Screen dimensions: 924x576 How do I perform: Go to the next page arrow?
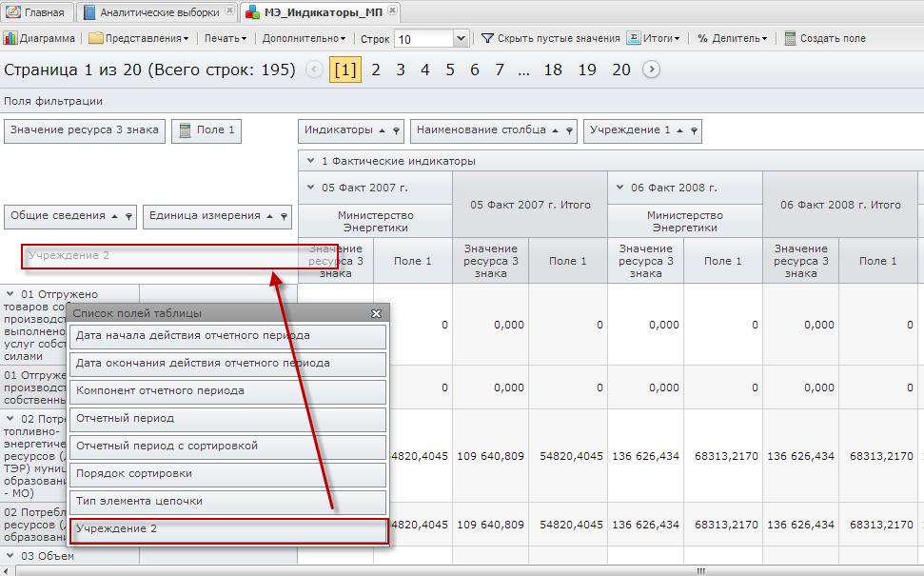[651, 70]
